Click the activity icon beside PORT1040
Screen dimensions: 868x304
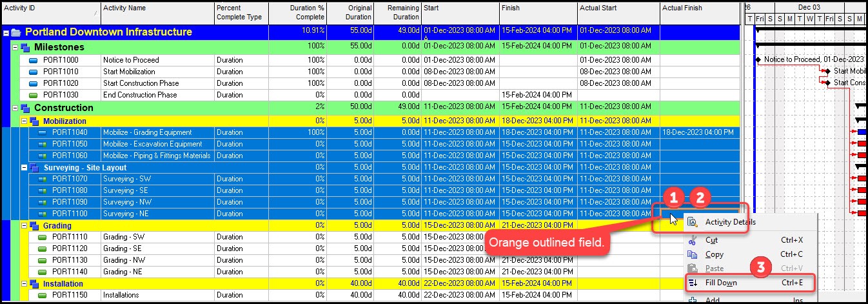pos(43,133)
